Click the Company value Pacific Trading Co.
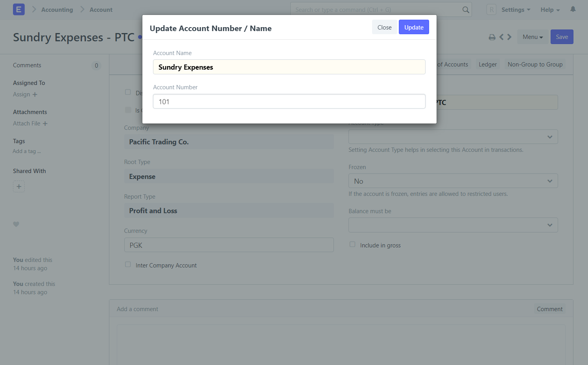588x365 pixels. 229,142
